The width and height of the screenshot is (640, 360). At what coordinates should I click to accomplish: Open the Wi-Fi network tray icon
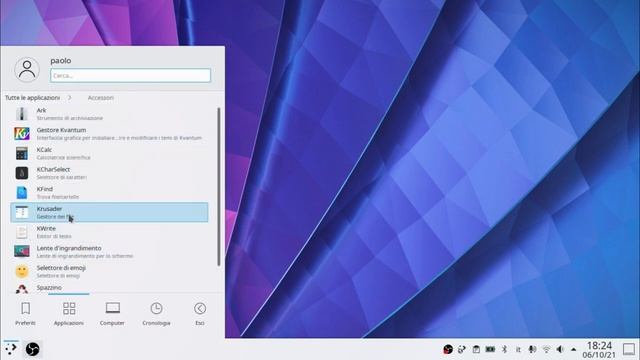coord(546,349)
